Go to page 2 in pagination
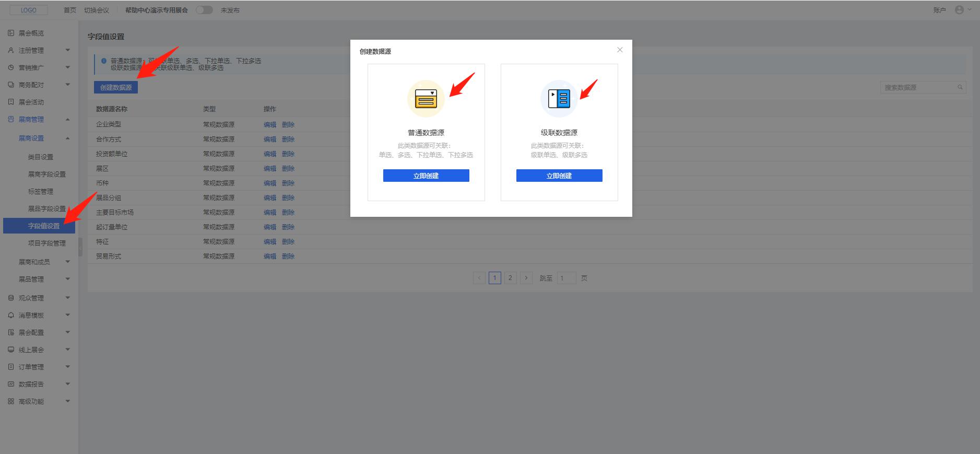 510,278
